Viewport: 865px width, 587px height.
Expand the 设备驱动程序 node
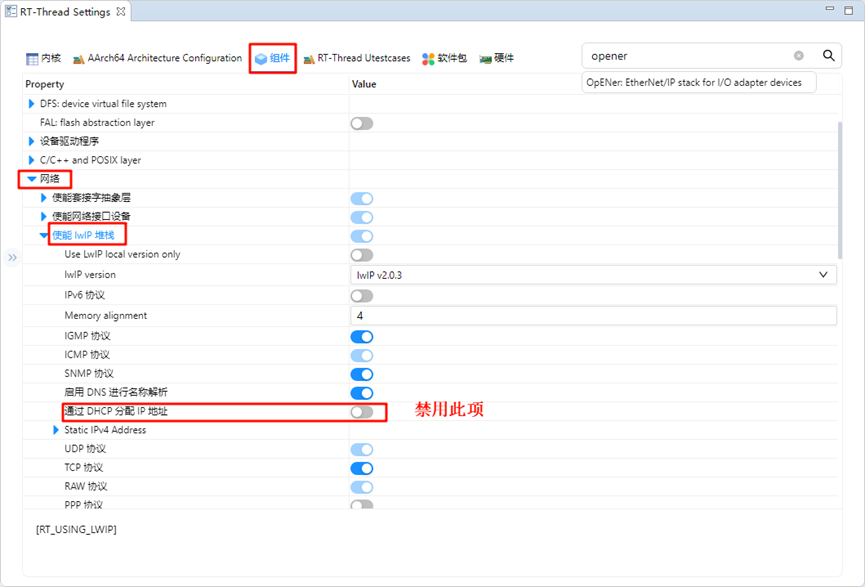point(31,141)
